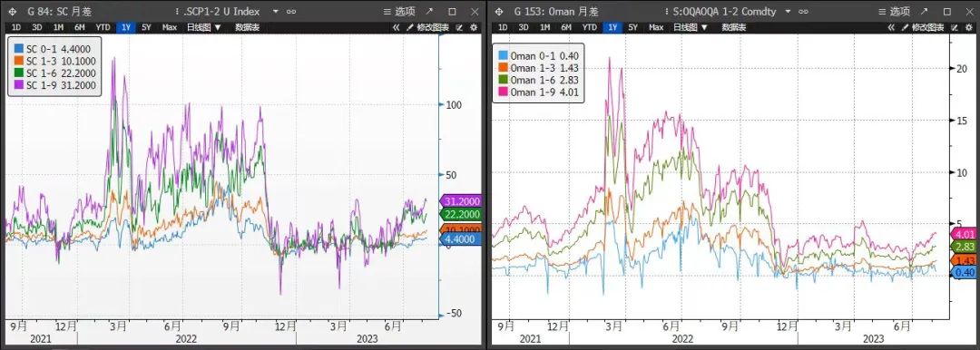Viewport: 980px width, 350px height.
Task: Open the security dropdown arrow for .SCP1-2 U Index
Action: (276, 11)
